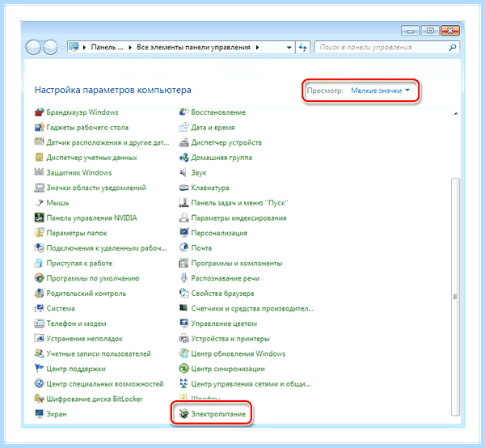The width and height of the screenshot is (485, 448).
Task: Open the Восстановление icon
Action: pyautogui.click(x=183, y=112)
